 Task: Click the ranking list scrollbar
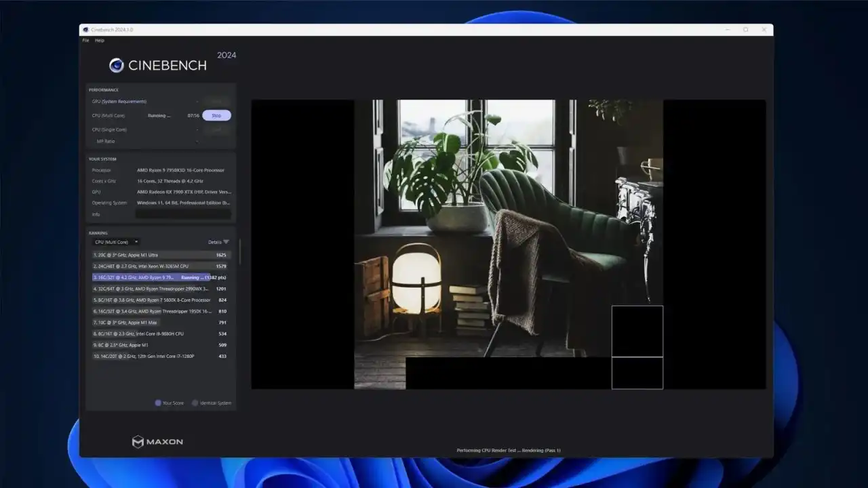click(239, 252)
